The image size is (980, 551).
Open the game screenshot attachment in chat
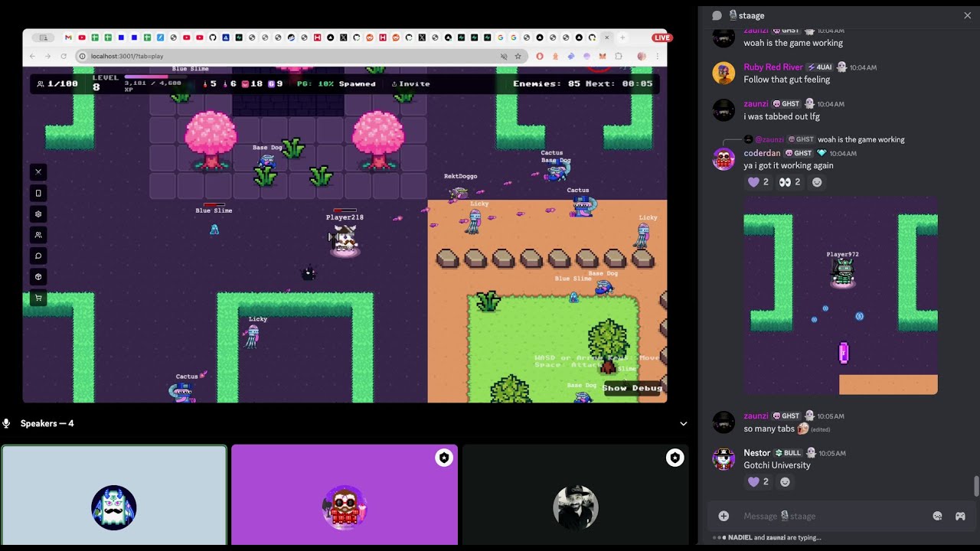[x=841, y=295]
